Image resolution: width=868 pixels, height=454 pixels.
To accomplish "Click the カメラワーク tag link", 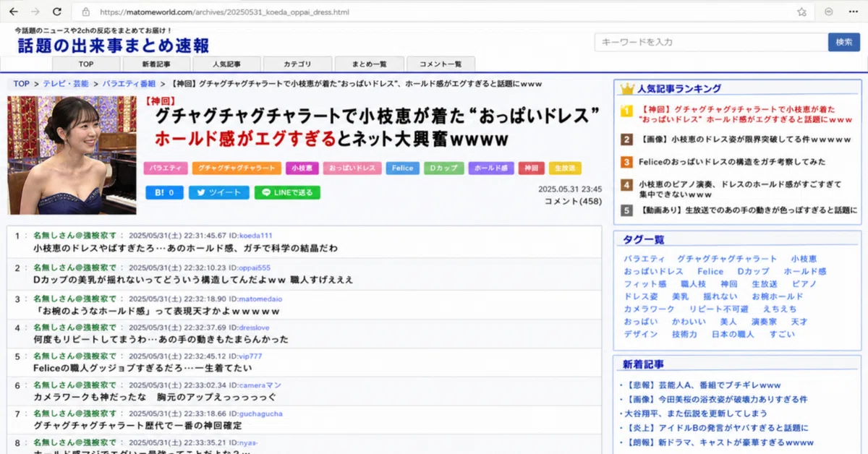I will click(x=650, y=309).
